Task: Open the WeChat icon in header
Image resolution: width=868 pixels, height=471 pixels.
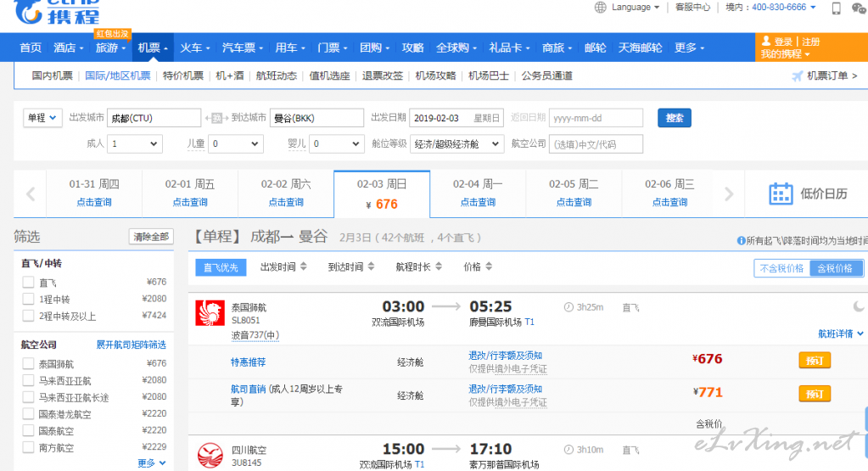Action: pos(860,8)
